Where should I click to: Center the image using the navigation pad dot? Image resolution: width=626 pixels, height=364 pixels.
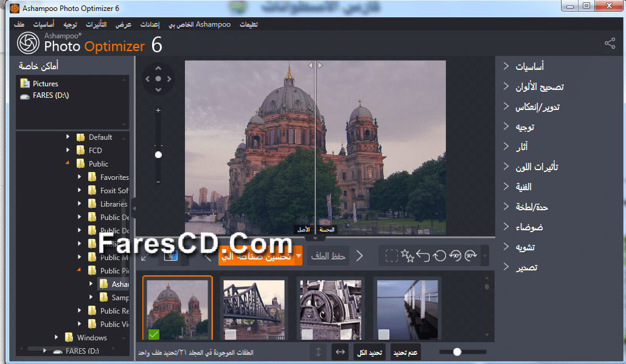[158, 79]
